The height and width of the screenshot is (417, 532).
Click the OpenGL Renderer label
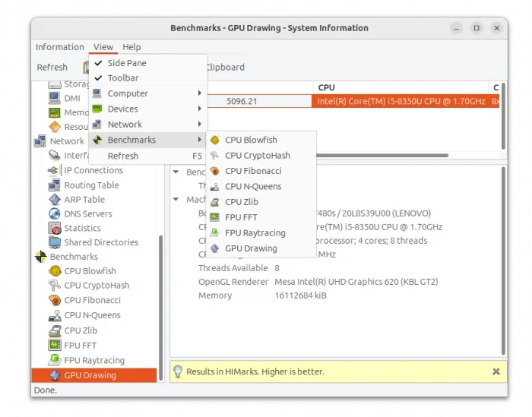click(x=233, y=282)
